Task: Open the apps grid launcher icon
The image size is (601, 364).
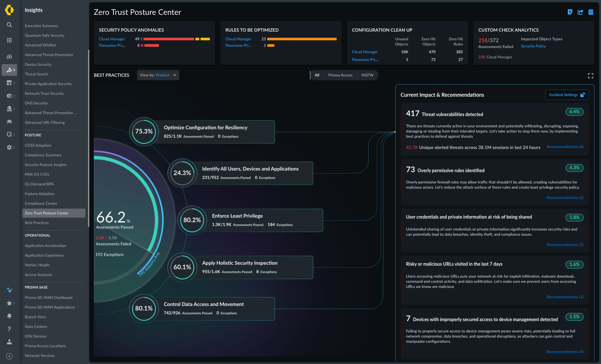Action: [9, 40]
